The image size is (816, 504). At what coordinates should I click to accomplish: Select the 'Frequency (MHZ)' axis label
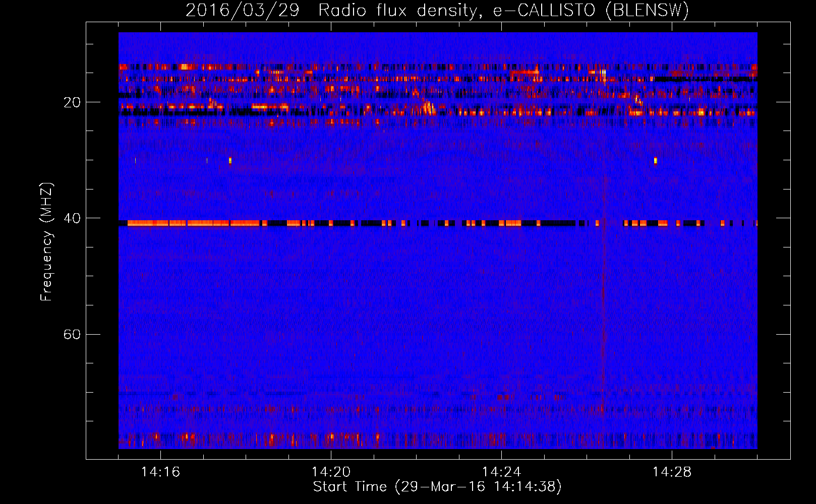[46, 242]
